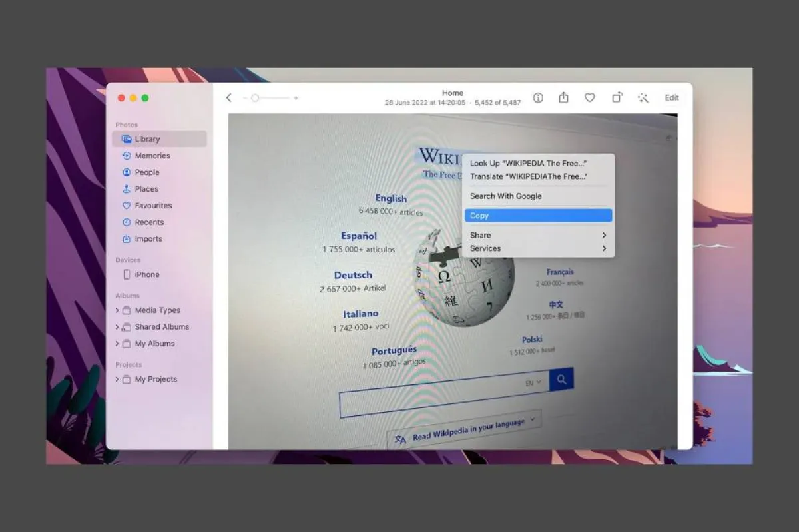Expand the My Projects group
This screenshot has height=532, width=799.
coord(117,380)
